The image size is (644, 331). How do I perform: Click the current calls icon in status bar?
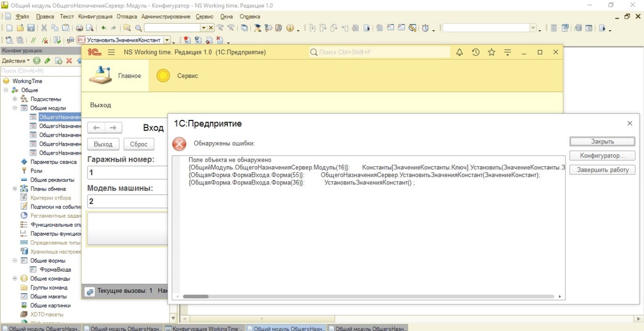[90, 291]
